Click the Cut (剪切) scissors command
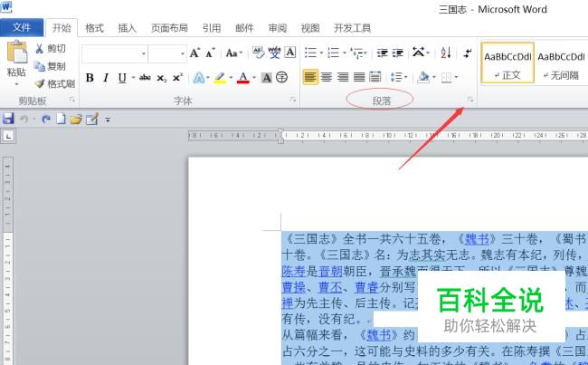The height and width of the screenshot is (365, 588). click(x=51, y=48)
